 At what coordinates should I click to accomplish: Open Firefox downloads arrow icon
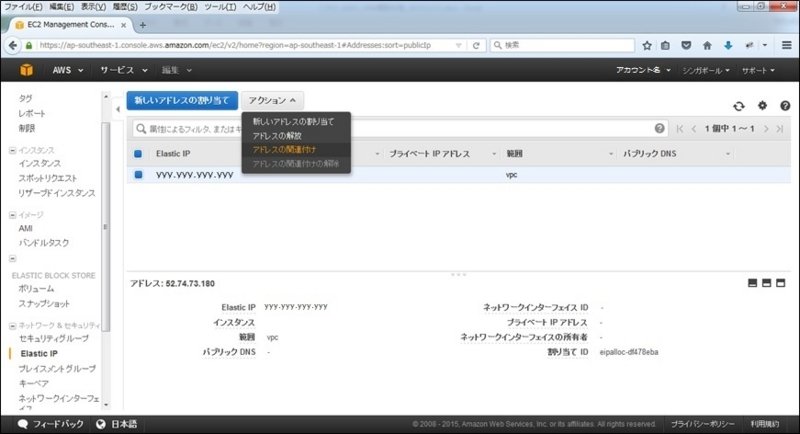click(x=728, y=45)
